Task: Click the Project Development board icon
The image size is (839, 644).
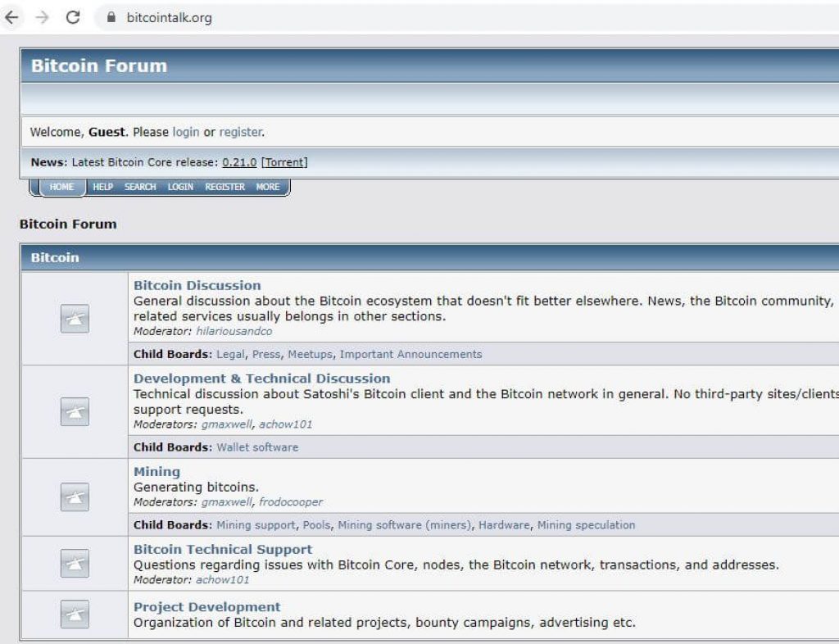Action: pyautogui.click(x=74, y=615)
